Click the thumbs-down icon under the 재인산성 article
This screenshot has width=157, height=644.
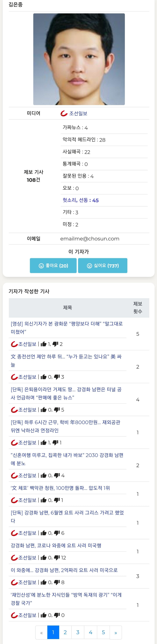(x=57, y=615)
